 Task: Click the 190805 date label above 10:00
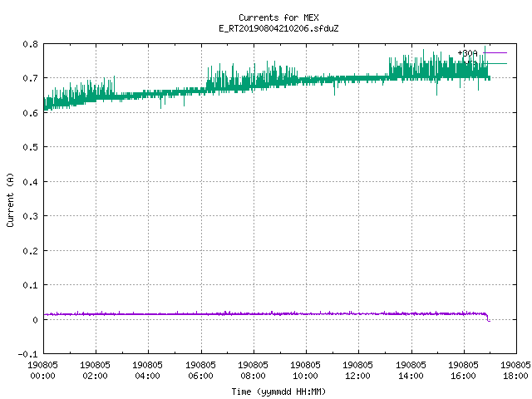[305, 365]
